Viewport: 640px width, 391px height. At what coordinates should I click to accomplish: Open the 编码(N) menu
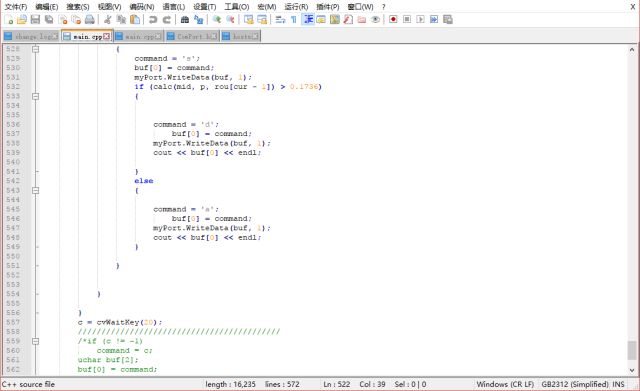142,7
